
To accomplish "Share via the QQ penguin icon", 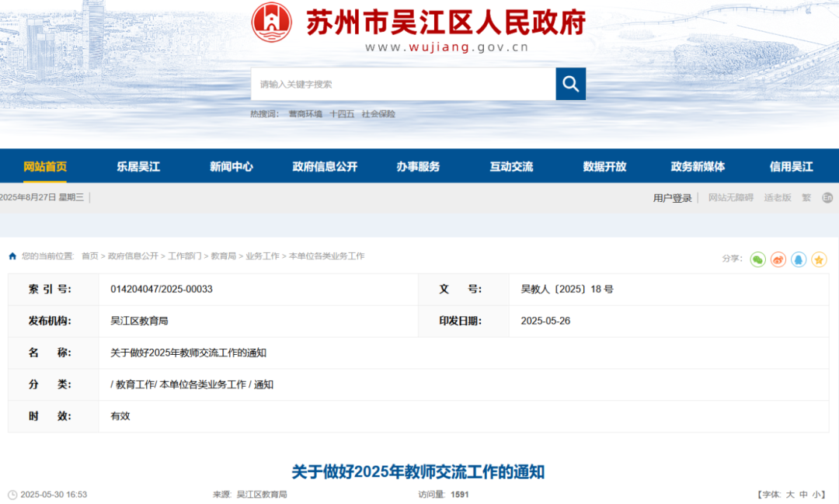I will click(x=799, y=259).
